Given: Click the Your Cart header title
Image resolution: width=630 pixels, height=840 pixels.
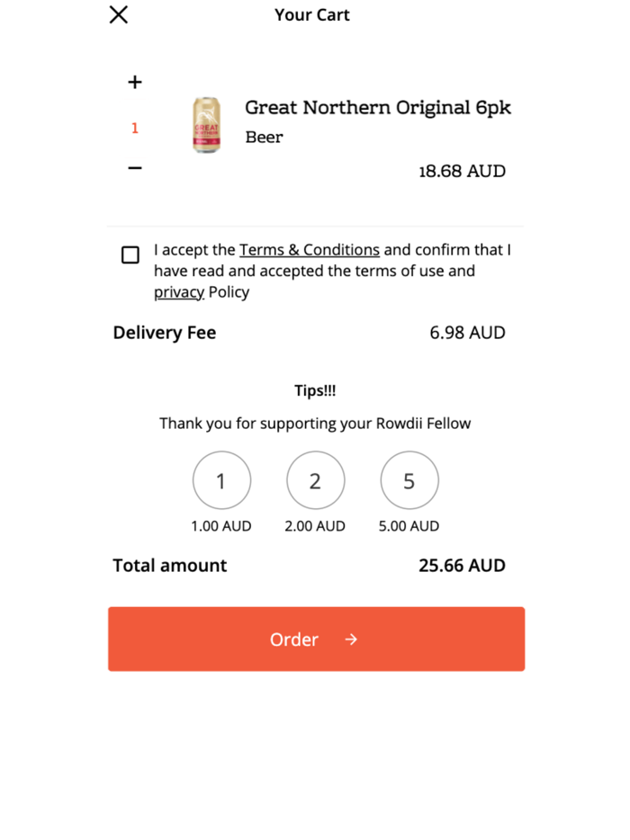Looking at the screenshot, I should pyautogui.click(x=311, y=14).
